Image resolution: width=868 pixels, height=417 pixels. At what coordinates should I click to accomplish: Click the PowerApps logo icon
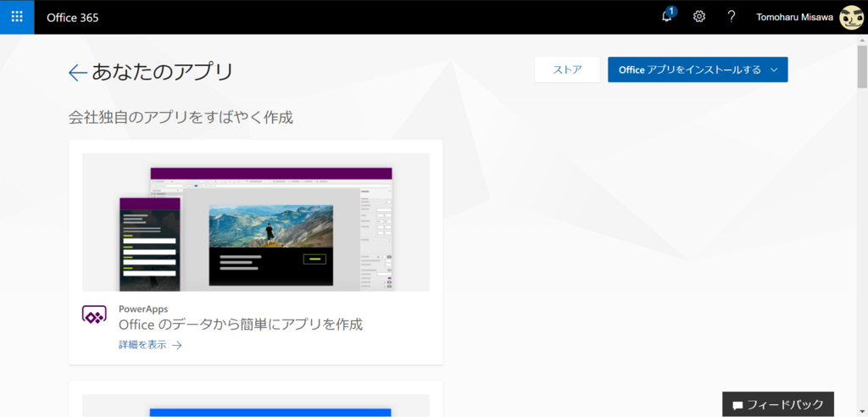pyautogui.click(x=94, y=315)
